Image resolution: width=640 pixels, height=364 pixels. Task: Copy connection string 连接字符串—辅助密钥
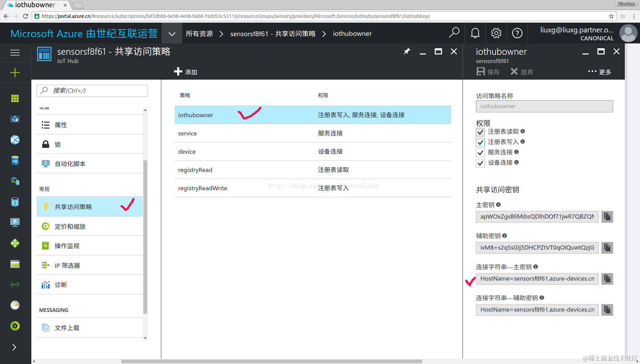tap(607, 310)
